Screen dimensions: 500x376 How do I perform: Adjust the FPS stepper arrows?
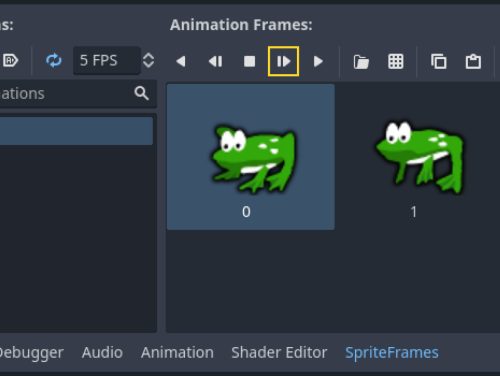tap(148, 61)
